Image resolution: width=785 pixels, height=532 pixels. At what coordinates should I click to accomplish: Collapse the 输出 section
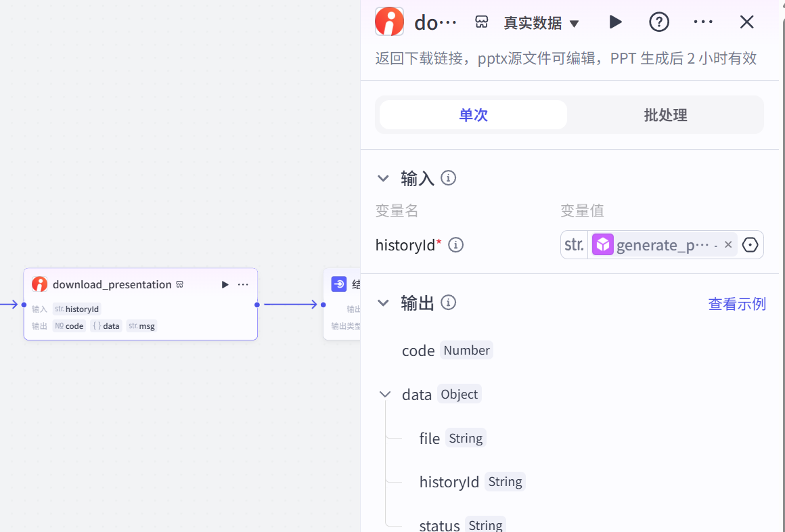[x=384, y=303]
